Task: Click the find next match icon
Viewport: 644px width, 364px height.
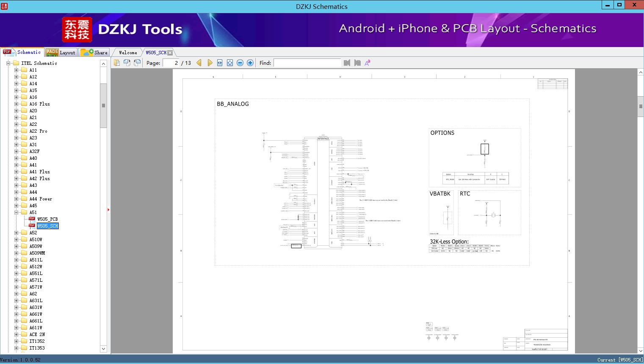Action: point(357,63)
